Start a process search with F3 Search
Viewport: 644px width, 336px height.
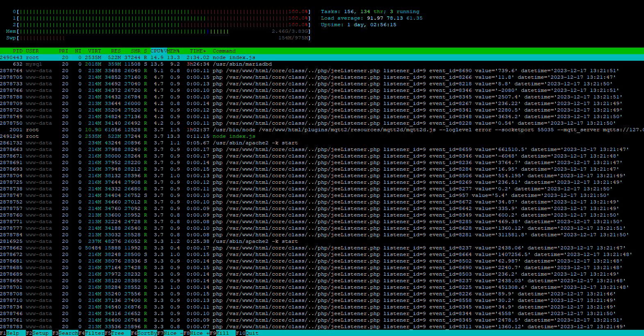(x=65, y=333)
